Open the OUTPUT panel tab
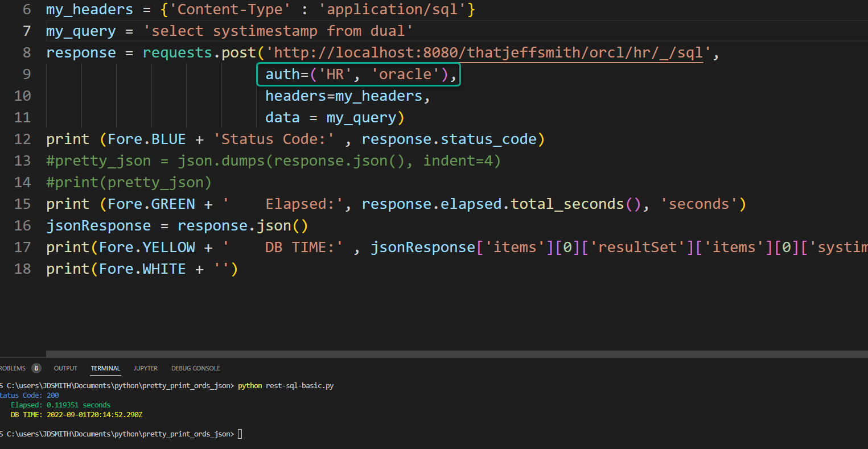The height and width of the screenshot is (449, 868). pyautogui.click(x=65, y=368)
